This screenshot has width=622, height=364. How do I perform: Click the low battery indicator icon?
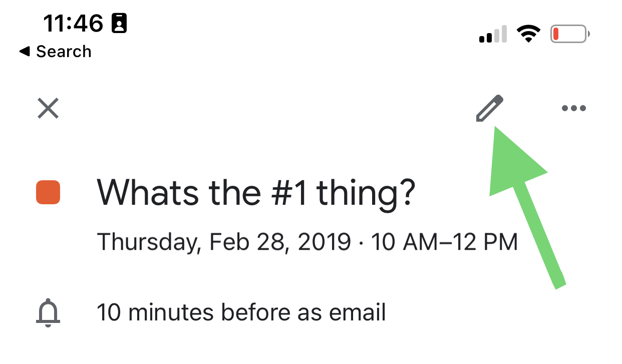point(570,34)
